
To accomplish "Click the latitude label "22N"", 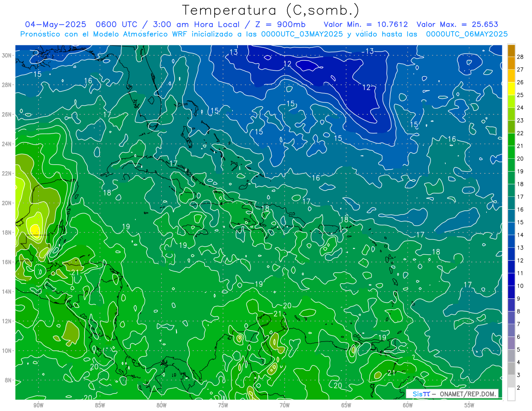I will (6, 173).
